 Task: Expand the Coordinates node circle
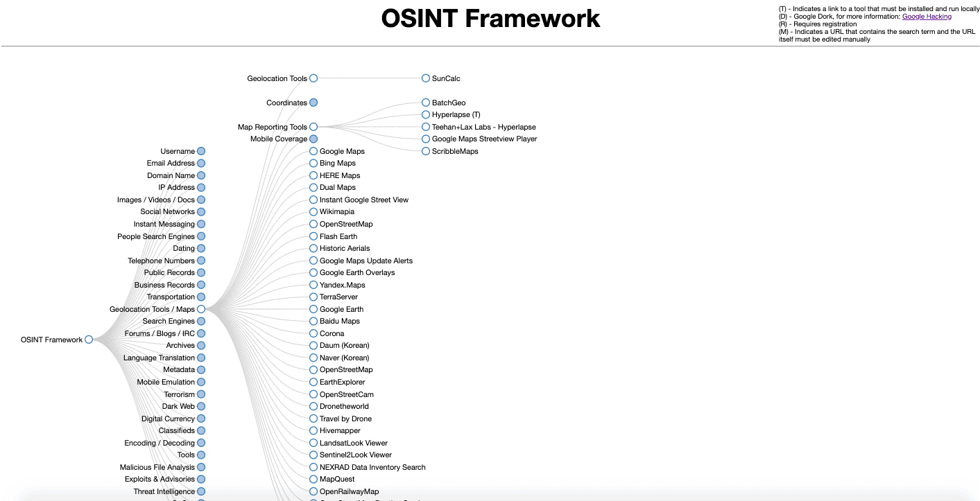[313, 103]
